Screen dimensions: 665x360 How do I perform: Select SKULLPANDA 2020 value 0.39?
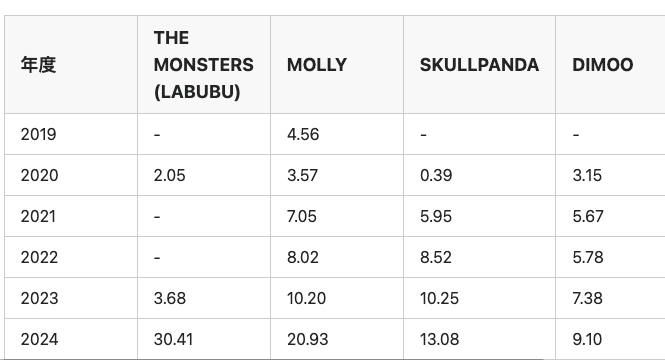(436, 175)
